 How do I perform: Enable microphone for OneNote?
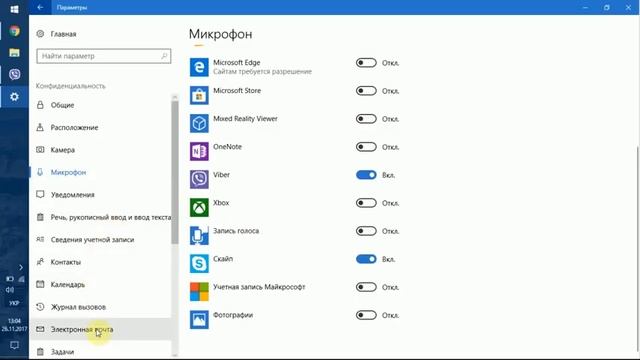point(366,147)
